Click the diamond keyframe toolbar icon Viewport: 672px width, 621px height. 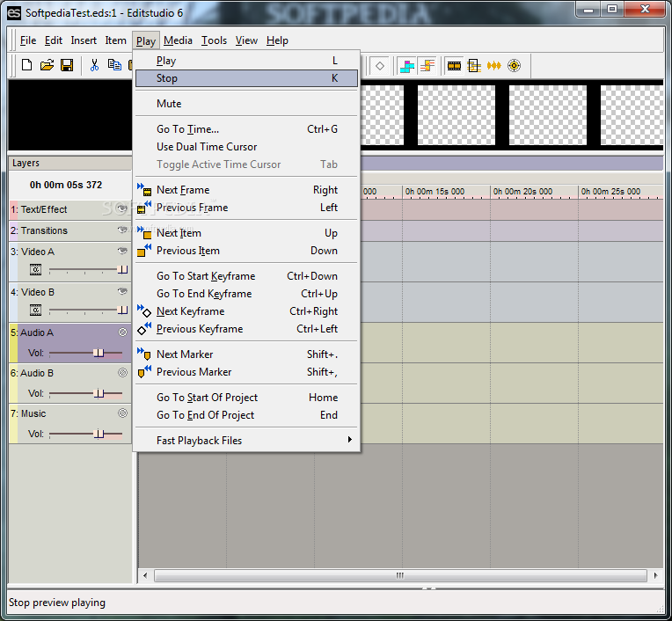click(380, 66)
